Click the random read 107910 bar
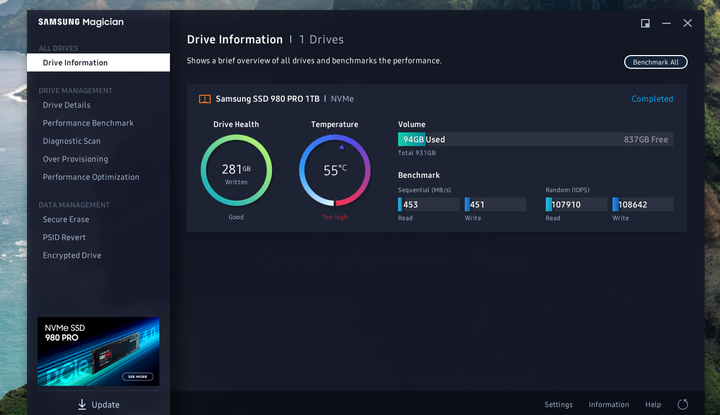The width and height of the screenshot is (720, 415). (576, 204)
